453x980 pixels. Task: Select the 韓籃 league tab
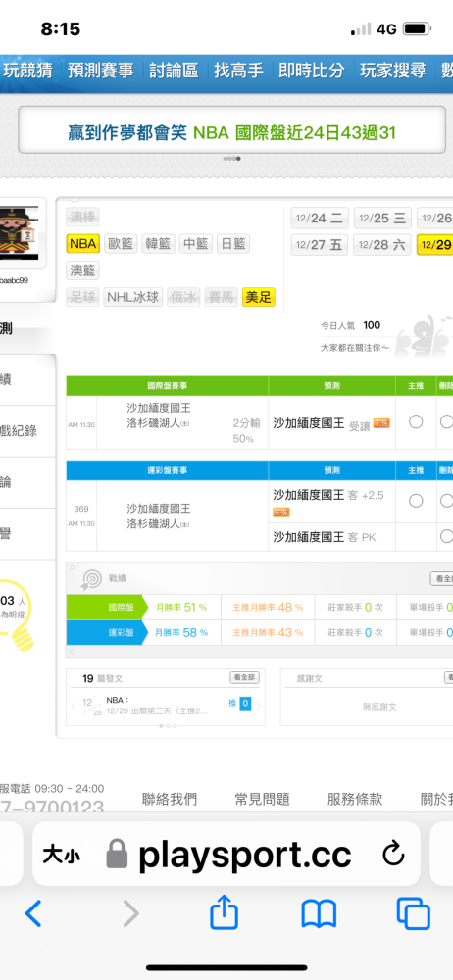tap(158, 244)
